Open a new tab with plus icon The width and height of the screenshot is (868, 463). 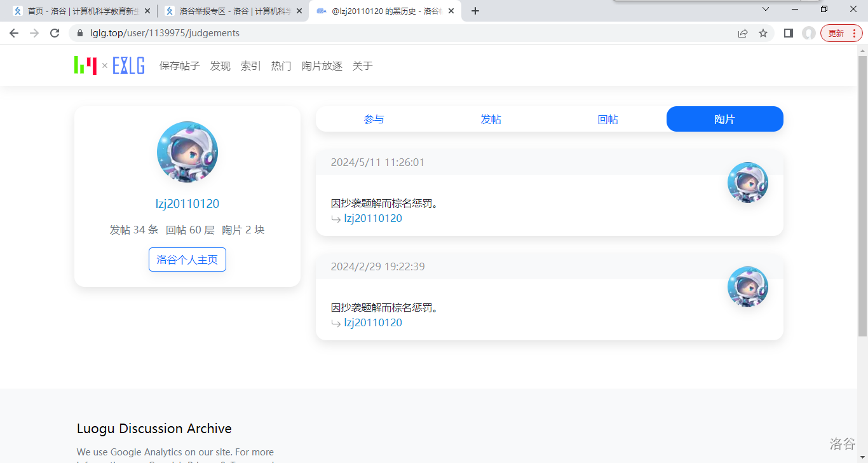tap(475, 11)
